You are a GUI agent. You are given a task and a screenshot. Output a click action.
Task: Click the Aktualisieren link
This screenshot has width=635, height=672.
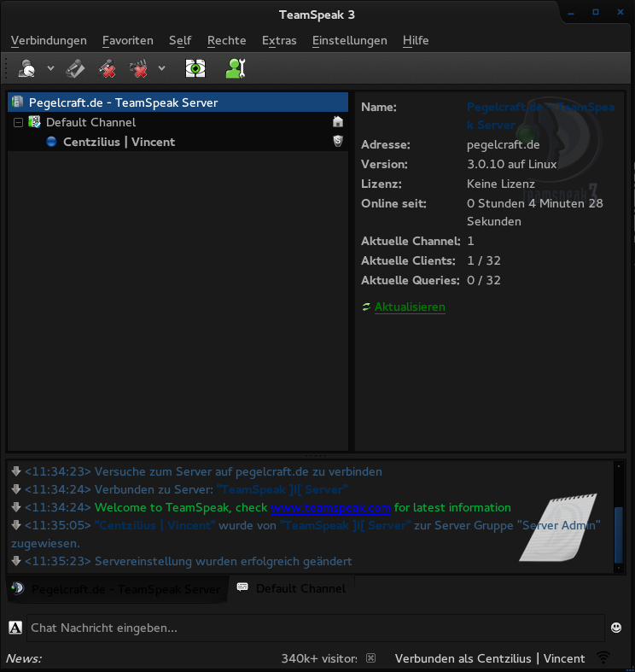coord(410,307)
